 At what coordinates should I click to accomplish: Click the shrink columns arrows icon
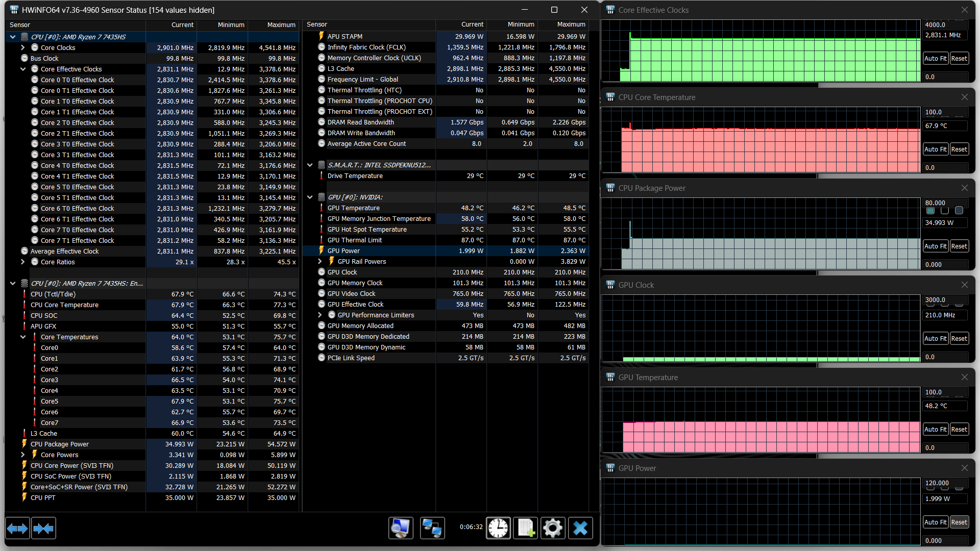pos(43,529)
